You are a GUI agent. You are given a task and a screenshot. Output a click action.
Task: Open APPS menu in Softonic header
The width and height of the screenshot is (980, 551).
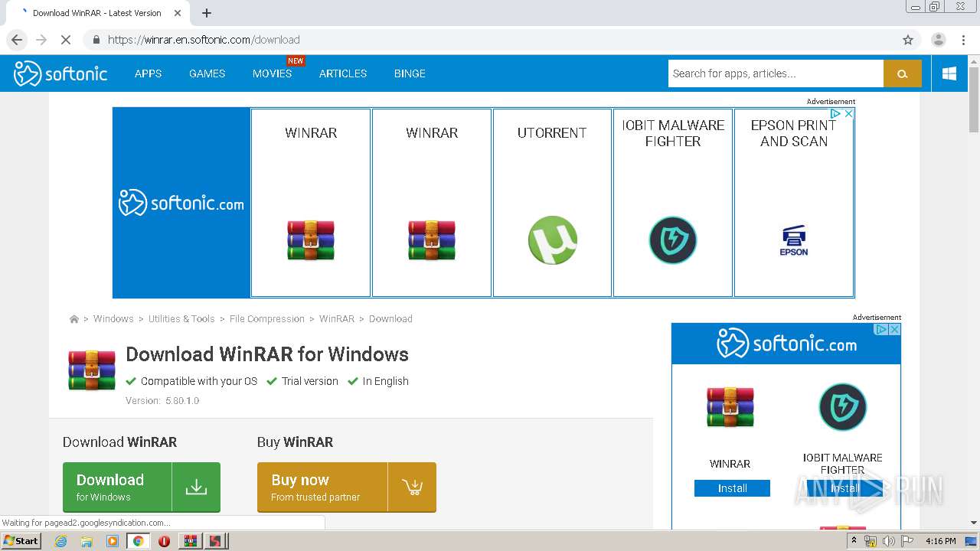coord(148,73)
